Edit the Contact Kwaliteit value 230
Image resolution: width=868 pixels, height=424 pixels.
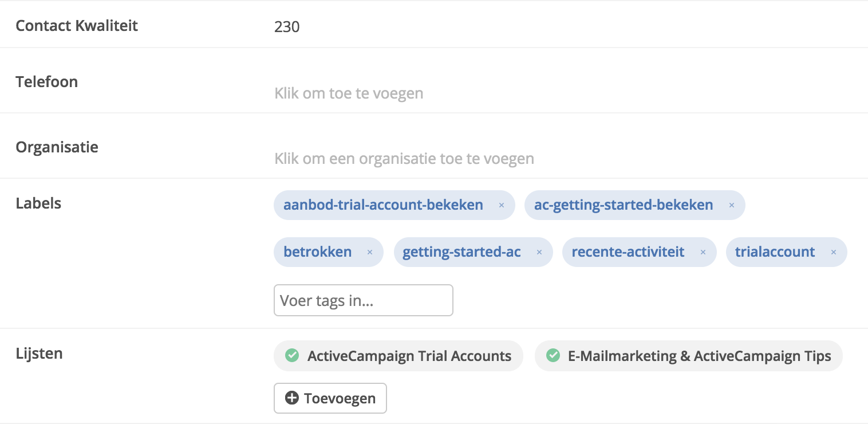pos(286,26)
